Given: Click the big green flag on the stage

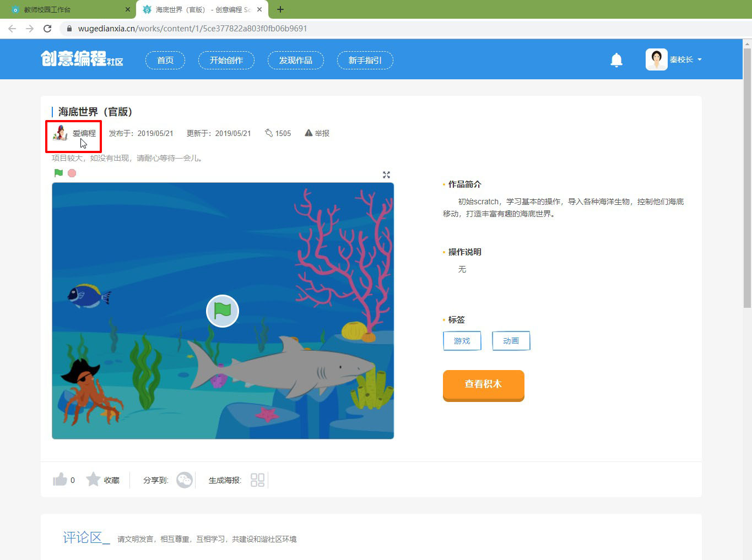Looking at the screenshot, I should pos(223,311).
